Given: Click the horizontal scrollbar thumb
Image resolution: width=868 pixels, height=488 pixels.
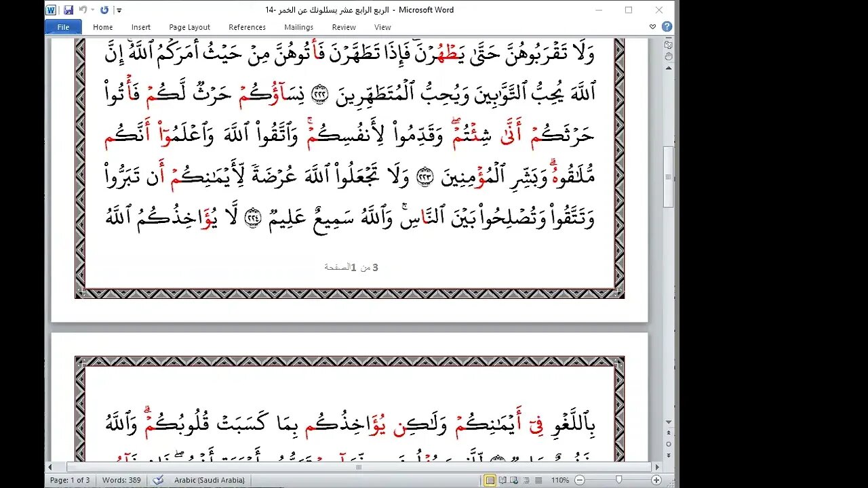Looking at the screenshot, I should tap(359, 467).
